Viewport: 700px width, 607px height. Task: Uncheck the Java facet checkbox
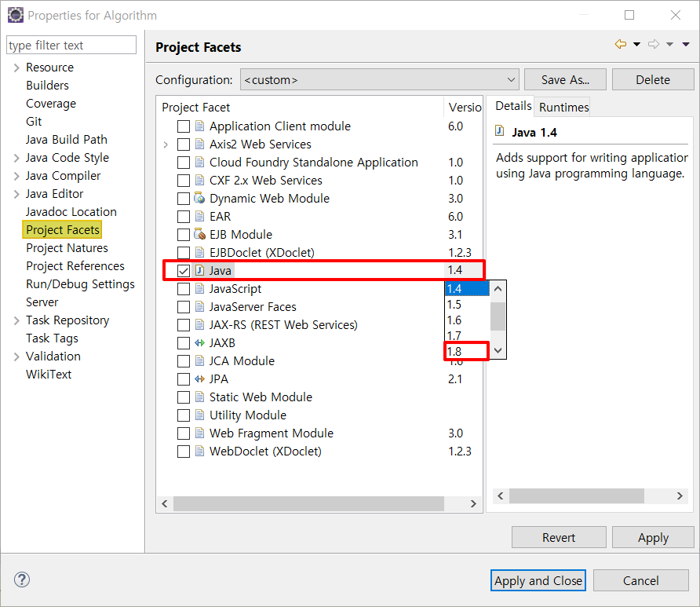184,271
